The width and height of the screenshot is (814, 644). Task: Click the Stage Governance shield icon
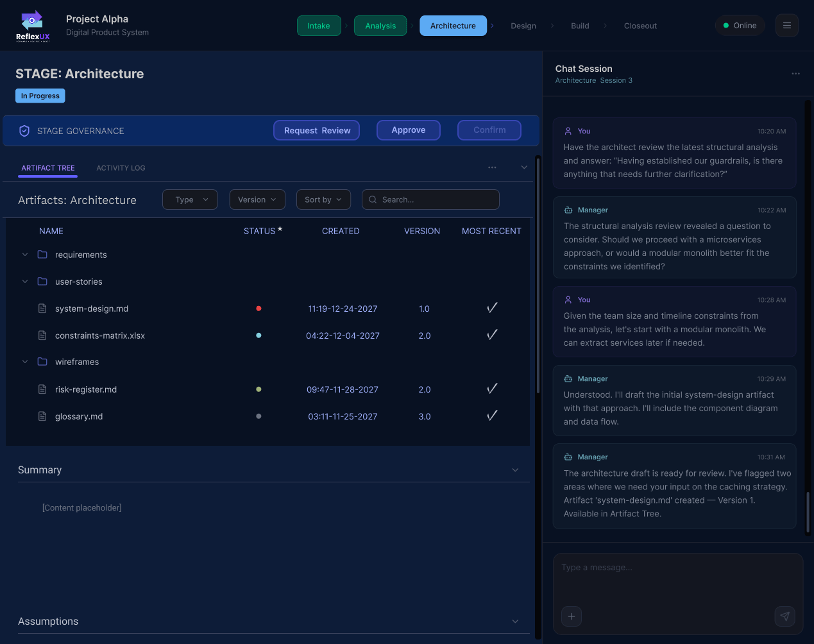(x=24, y=131)
